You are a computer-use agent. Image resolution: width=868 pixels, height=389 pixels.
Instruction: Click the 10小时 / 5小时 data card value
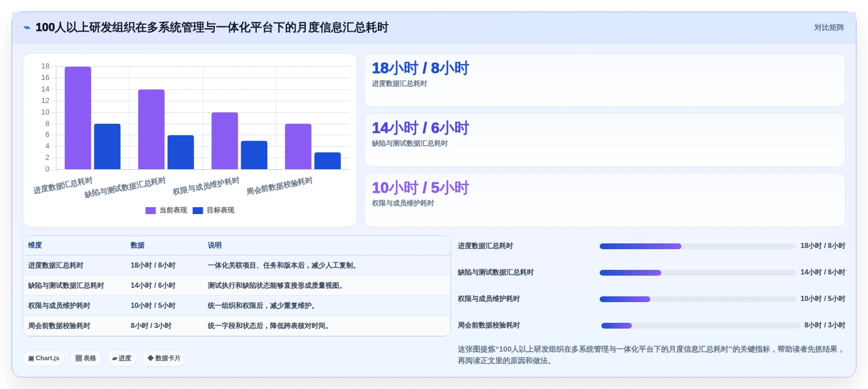pos(420,188)
